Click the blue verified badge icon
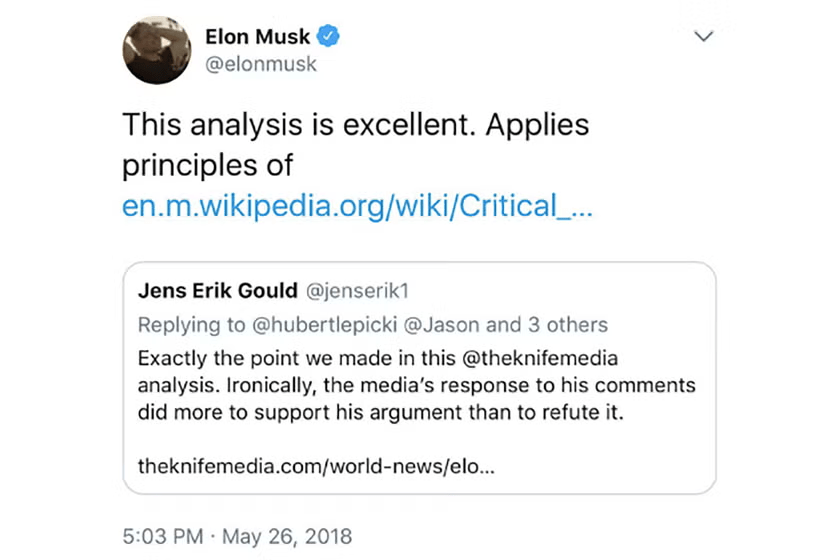The width and height of the screenshot is (840, 560). click(328, 37)
